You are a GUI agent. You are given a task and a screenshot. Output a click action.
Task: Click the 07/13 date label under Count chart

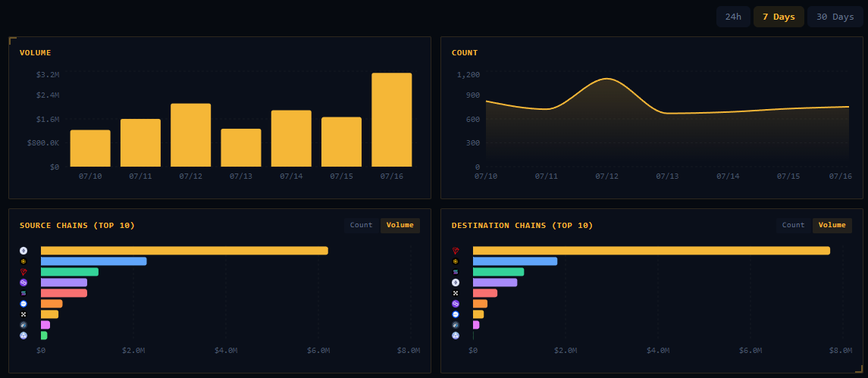click(667, 176)
